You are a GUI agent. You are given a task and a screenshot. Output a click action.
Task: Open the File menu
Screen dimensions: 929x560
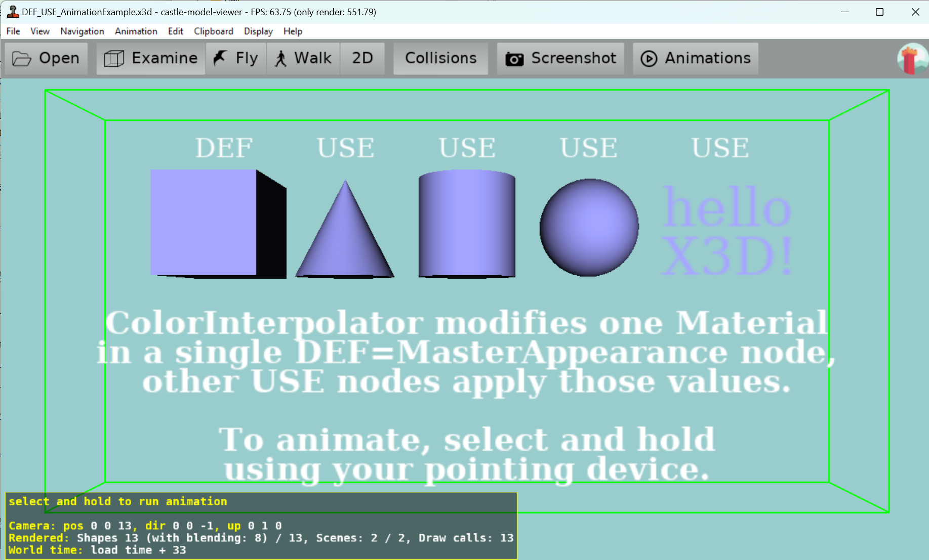coord(13,31)
